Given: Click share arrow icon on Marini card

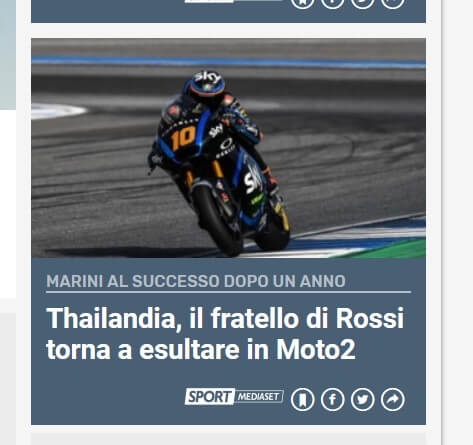Looking at the screenshot, I should coord(393,399).
